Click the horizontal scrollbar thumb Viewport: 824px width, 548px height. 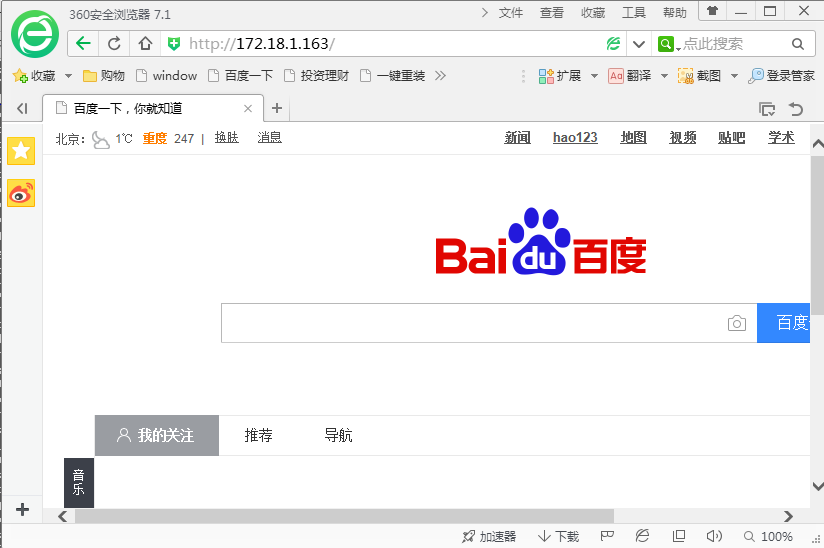coord(344,516)
